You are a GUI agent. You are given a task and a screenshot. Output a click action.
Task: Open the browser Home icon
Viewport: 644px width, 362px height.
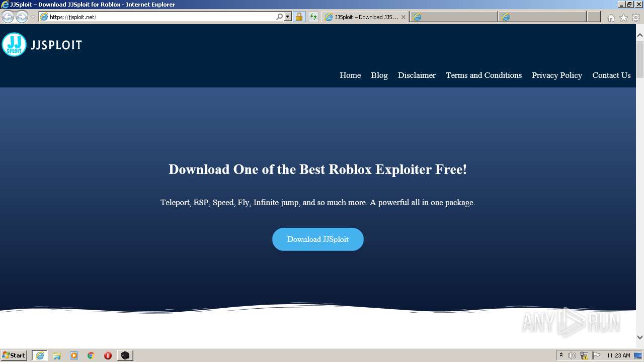click(x=611, y=18)
